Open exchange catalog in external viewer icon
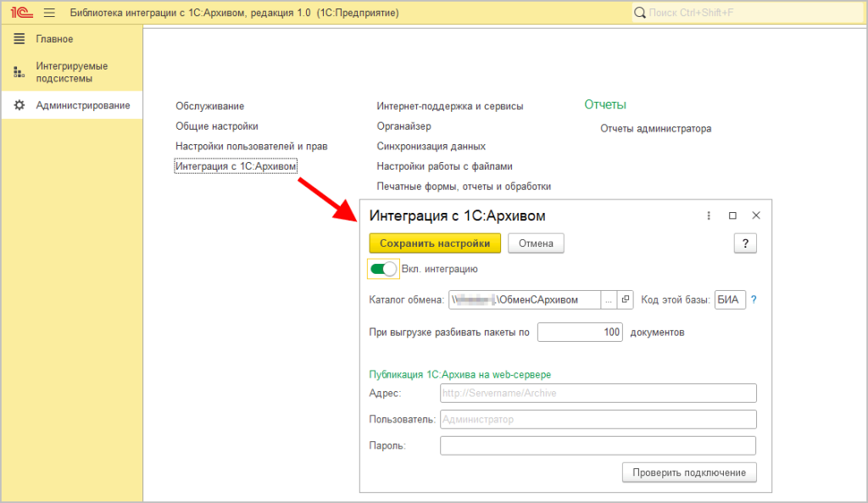868x503 pixels. pos(626,299)
